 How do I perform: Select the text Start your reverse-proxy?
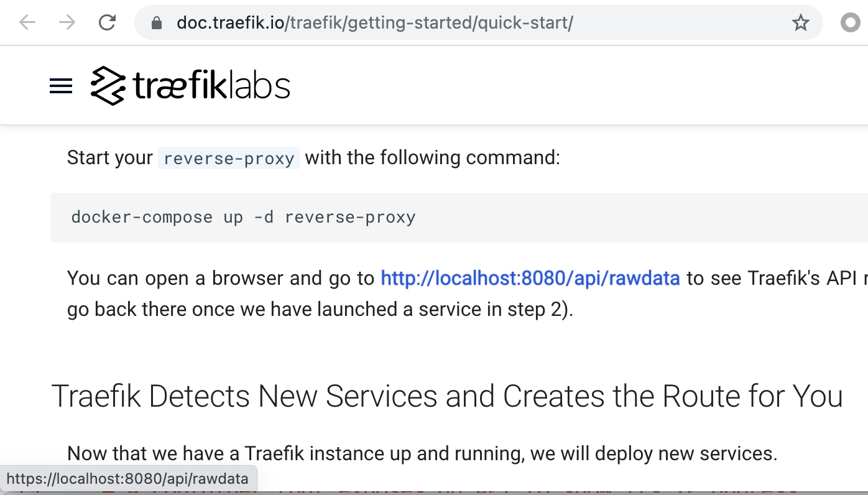click(x=183, y=157)
